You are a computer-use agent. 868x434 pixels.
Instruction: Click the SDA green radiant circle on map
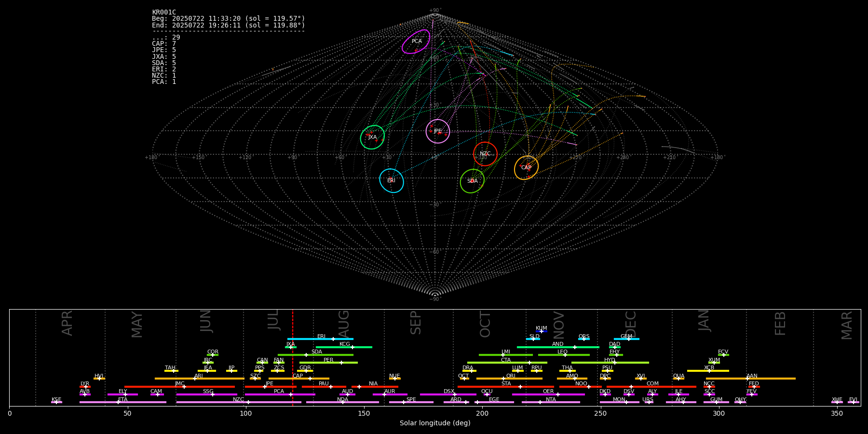point(472,181)
